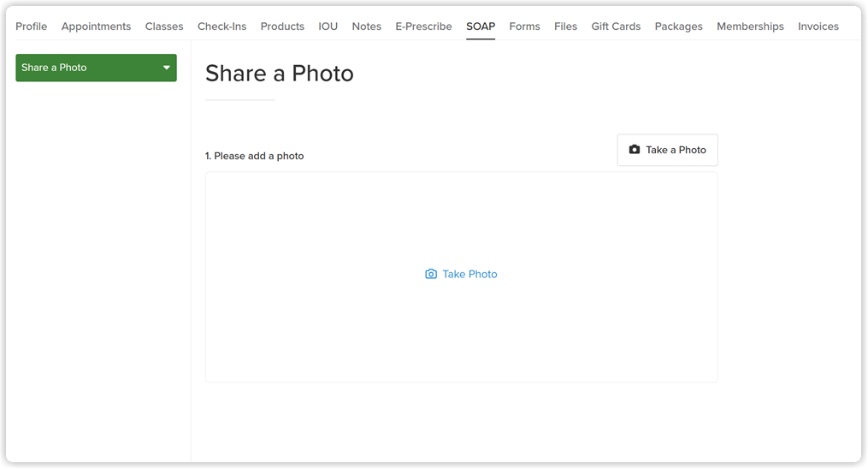Go to the Gift Cards tab

point(616,27)
